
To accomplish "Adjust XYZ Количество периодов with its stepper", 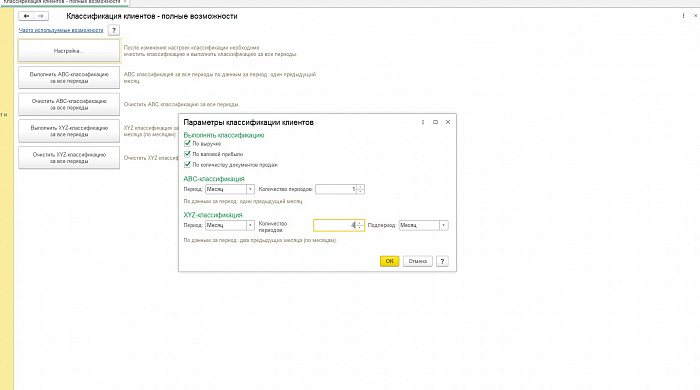I will pos(360,225).
